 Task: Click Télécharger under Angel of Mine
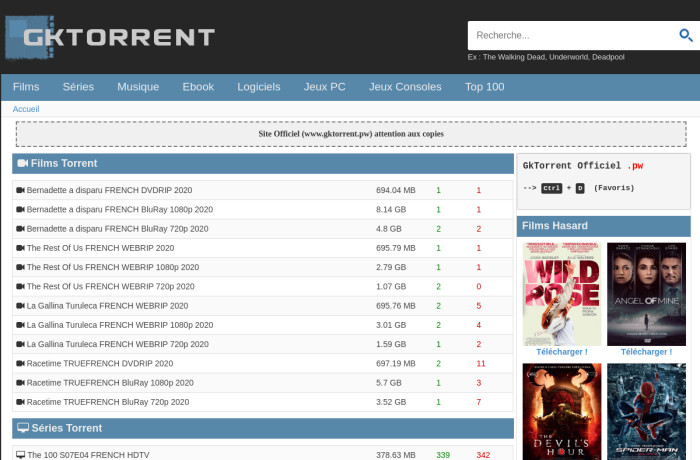[x=646, y=352]
